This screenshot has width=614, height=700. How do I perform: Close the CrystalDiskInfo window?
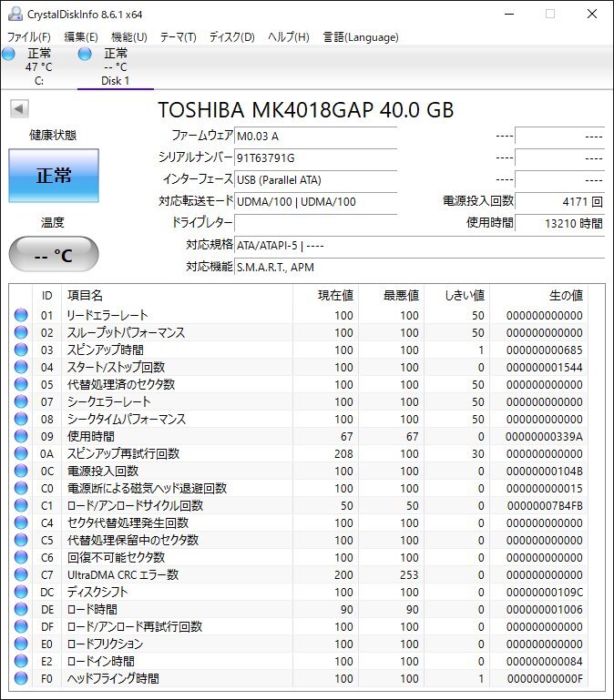592,14
